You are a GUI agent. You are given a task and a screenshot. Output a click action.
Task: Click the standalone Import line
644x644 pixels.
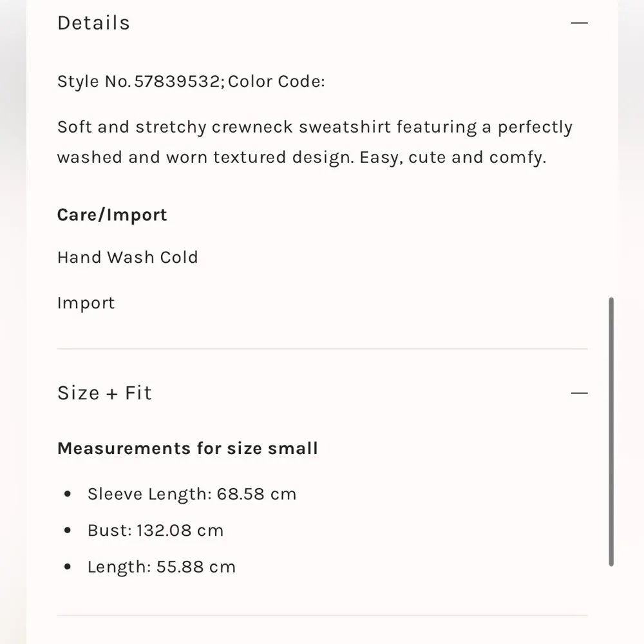click(86, 303)
